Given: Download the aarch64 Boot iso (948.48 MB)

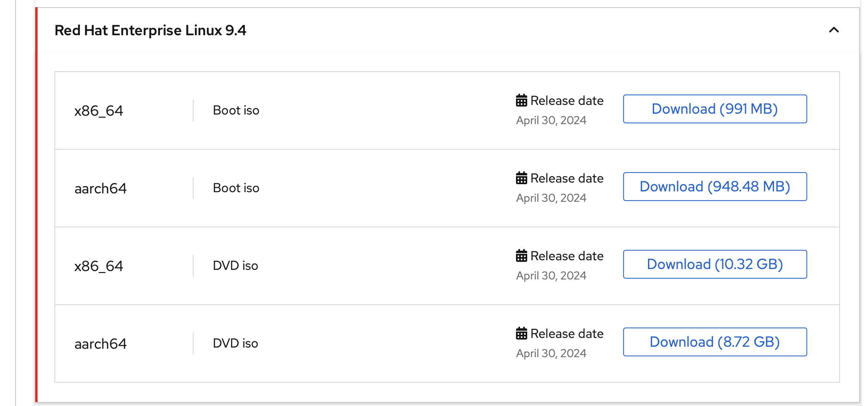Looking at the screenshot, I should (715, 187).
